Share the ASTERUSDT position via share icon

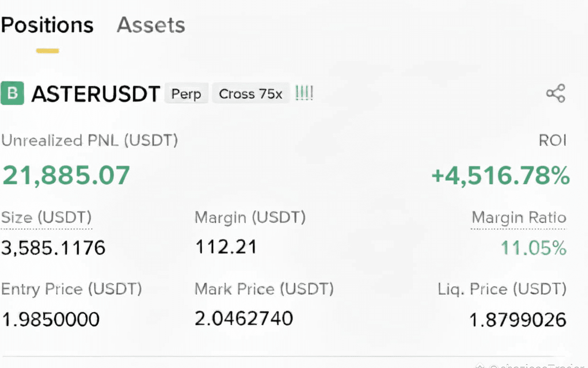(x=555, y=93)
